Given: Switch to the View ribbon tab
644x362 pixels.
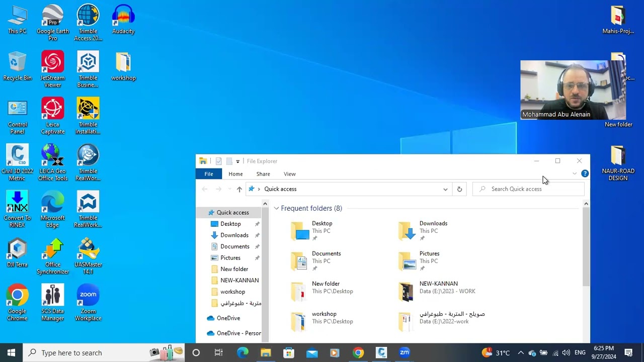Looking at the screenshot, I should 290,174.
